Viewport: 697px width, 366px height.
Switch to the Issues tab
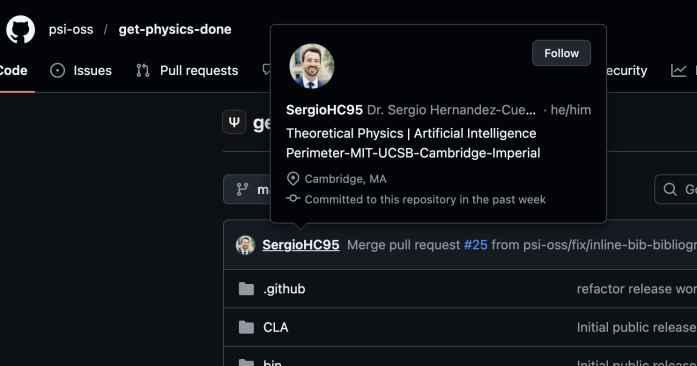point(81,70)
